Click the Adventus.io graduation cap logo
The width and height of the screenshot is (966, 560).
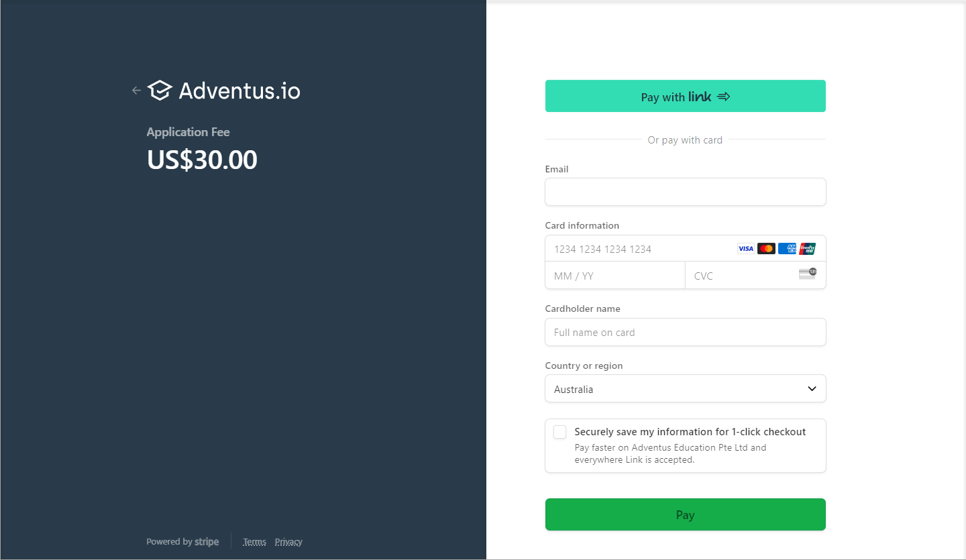pos(160,90)
